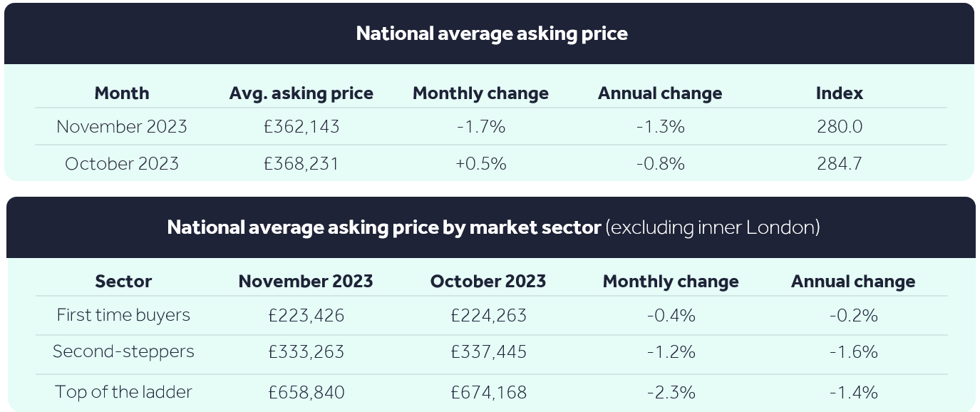
Task: Click the 'Month' column header
Action: coord(122,93)
